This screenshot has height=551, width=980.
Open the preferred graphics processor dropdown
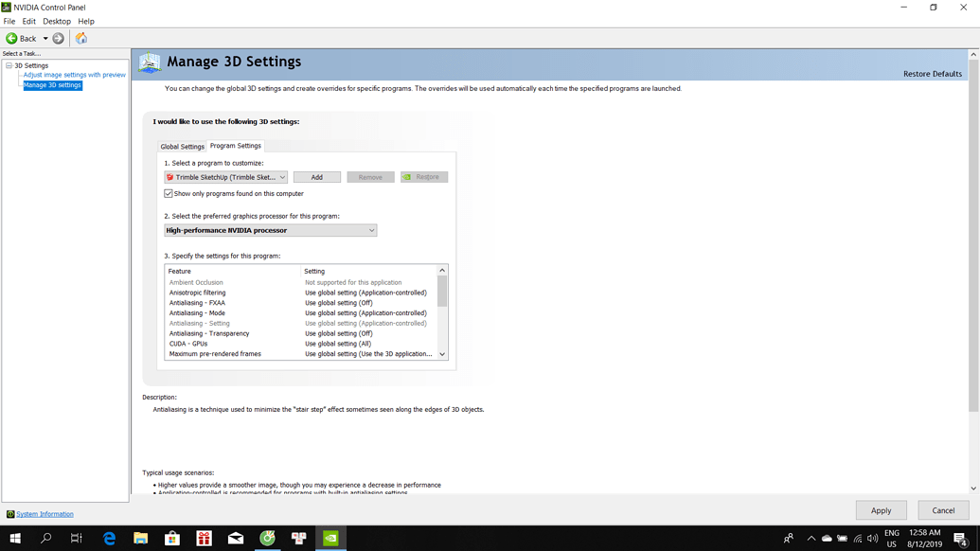372,230
